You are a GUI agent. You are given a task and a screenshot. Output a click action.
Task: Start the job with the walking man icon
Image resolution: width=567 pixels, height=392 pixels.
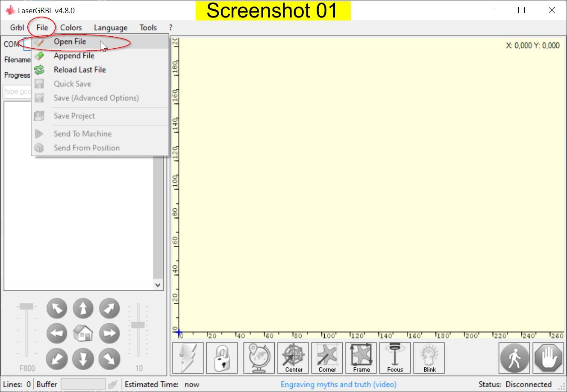(x=514, y=358)
